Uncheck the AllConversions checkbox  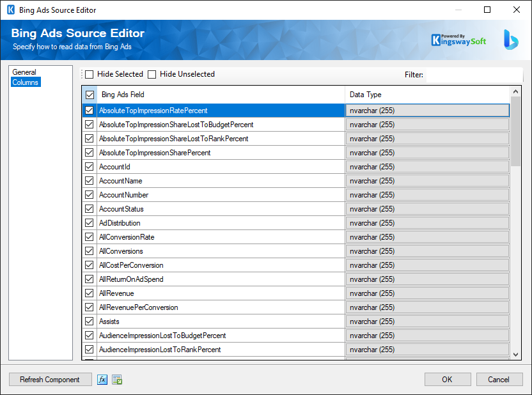pos(90,251)
